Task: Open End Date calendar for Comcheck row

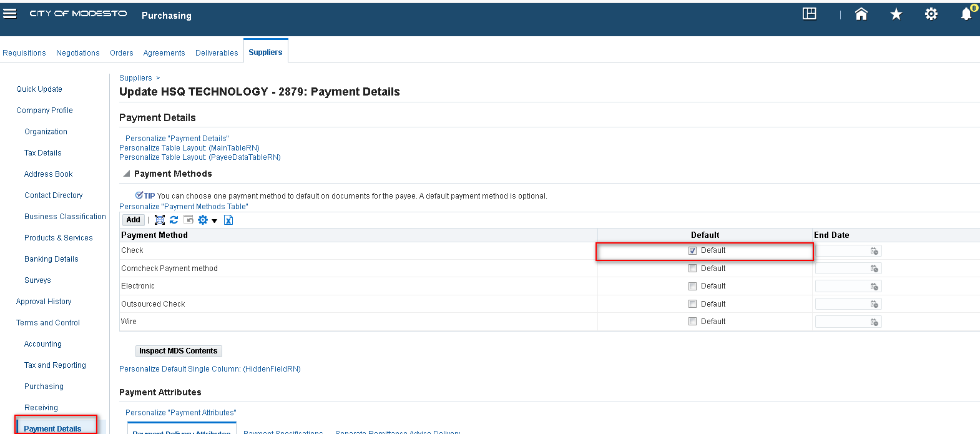Action: (x=875, y=269)
